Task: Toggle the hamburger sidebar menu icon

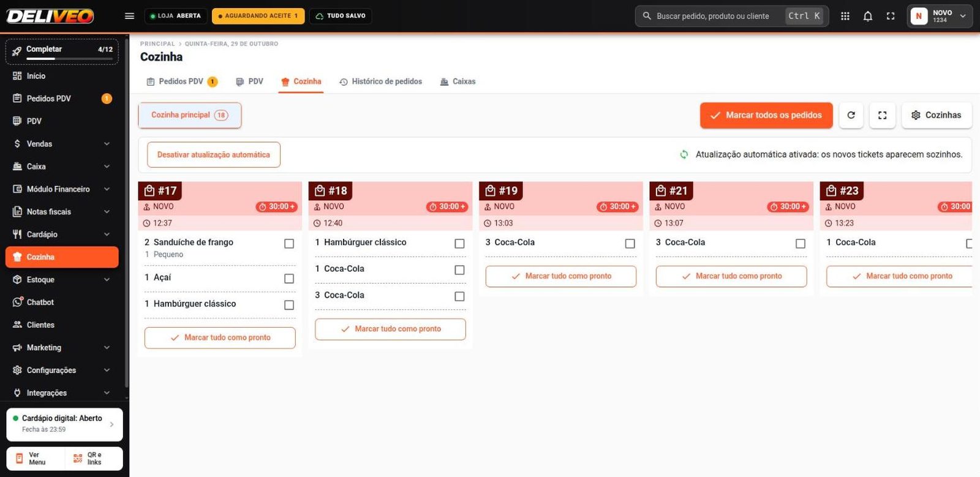Action: pyautogui.click(x=129, y=16)
